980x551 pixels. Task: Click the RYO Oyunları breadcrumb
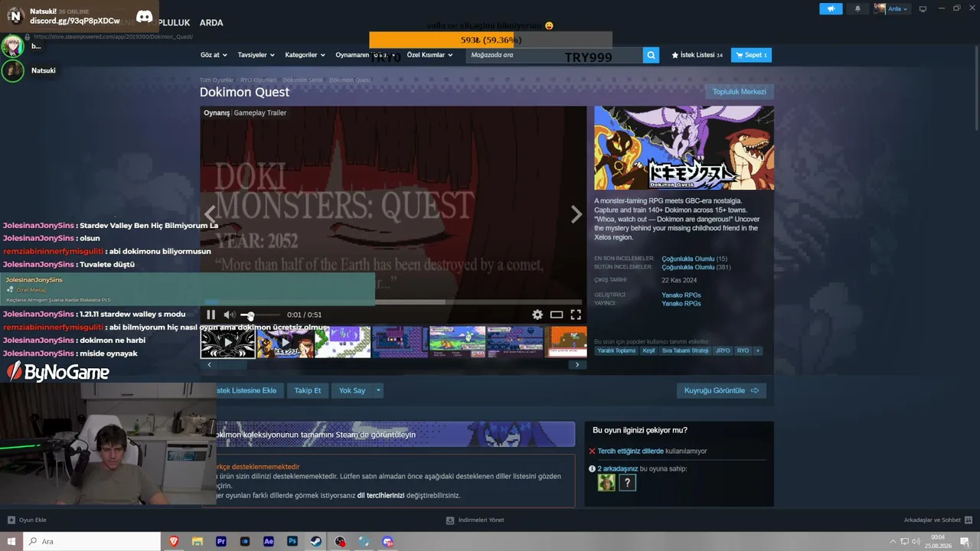(x=259, y=80)
